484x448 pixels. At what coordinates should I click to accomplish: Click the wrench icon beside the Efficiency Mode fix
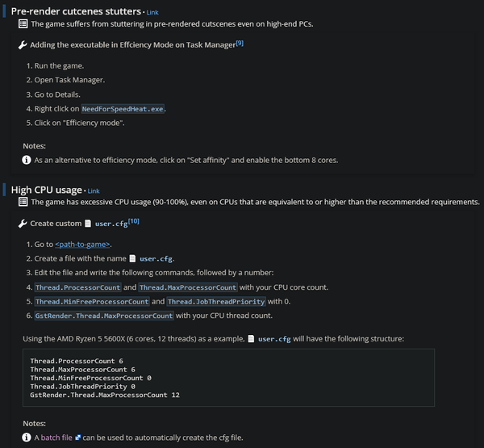click(x=23, y=44)
